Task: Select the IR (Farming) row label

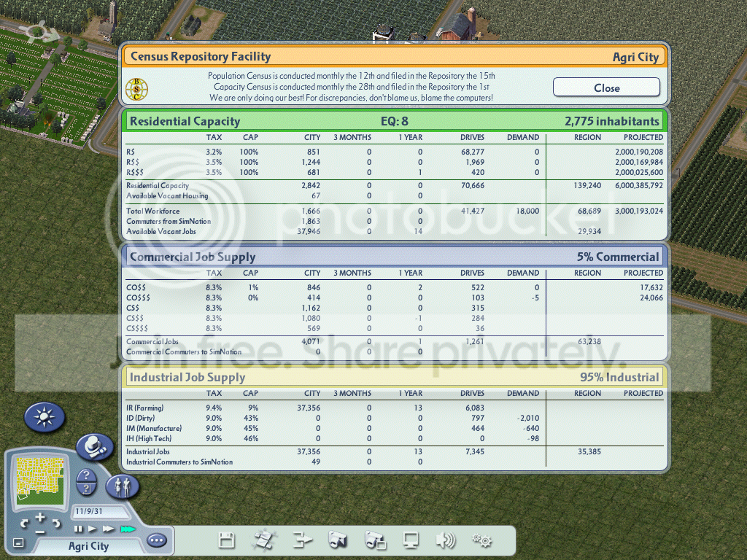Action: (x=145, y=408)
